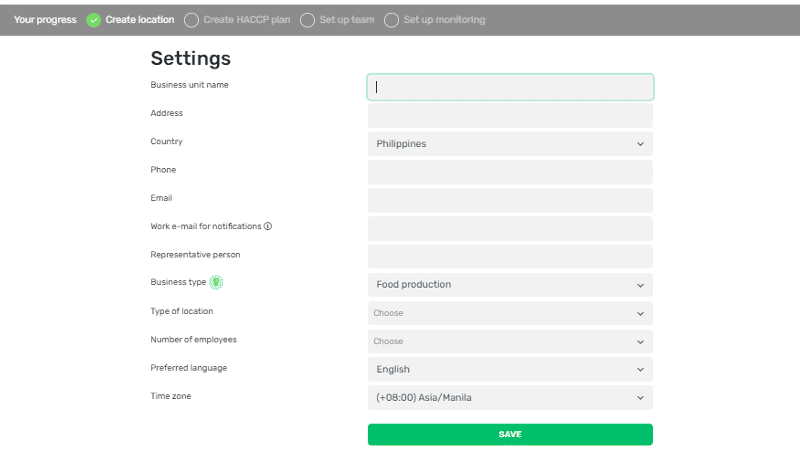
Task: Select the Create HACCP plan step circle
Action: tap(191, 20)
